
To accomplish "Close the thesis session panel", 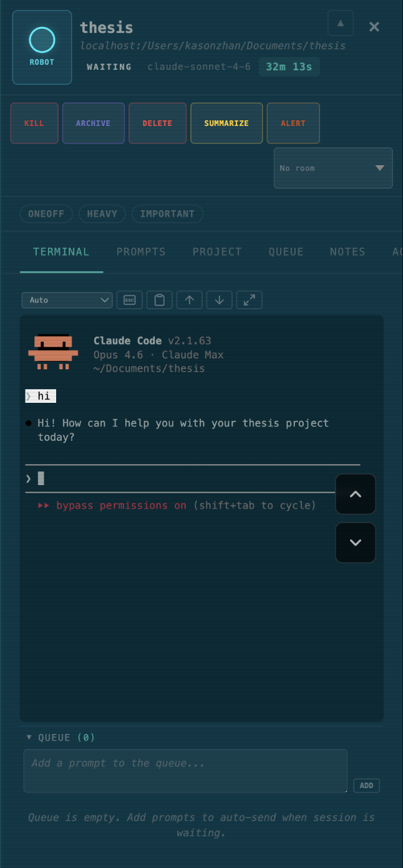I will point(374,27).
